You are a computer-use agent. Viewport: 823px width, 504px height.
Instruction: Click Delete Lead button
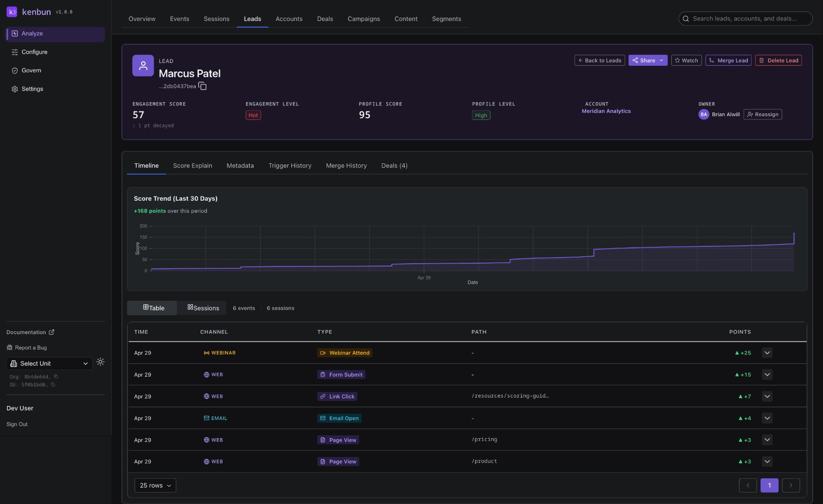[778, 60]
